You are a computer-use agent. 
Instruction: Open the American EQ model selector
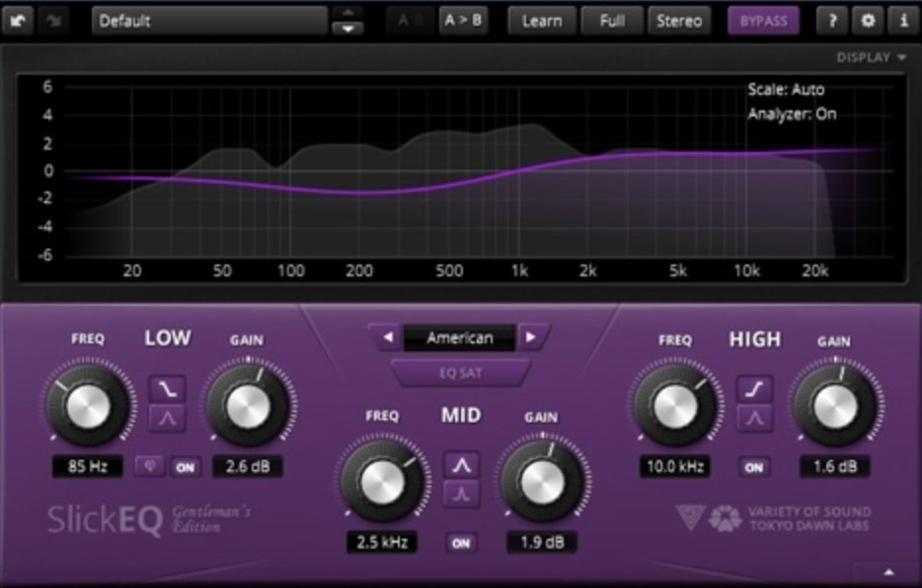coord(460,337)
